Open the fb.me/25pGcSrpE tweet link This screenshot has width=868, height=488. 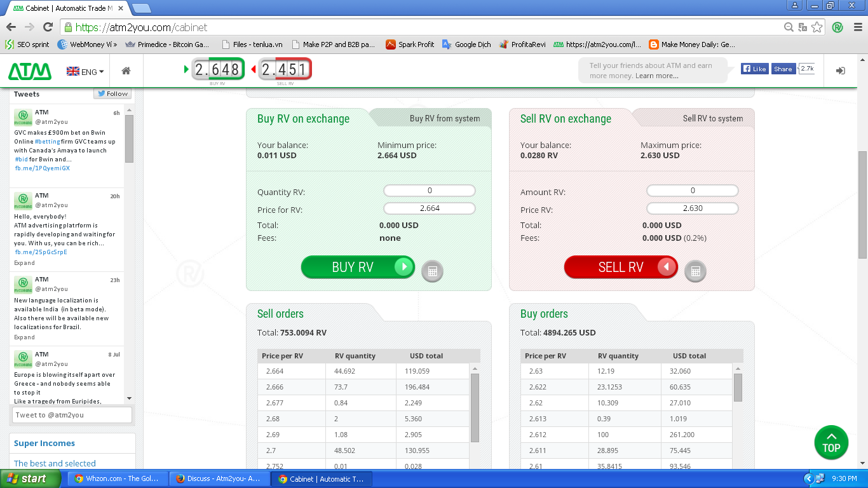click(x=41, y=252)
